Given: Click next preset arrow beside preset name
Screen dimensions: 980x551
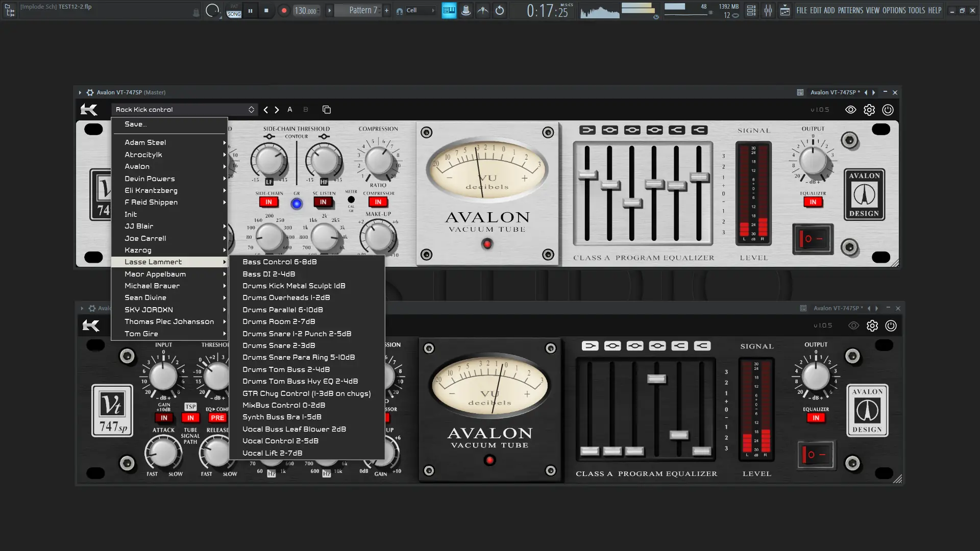Looking at the screenshot, I should point(277,110).
